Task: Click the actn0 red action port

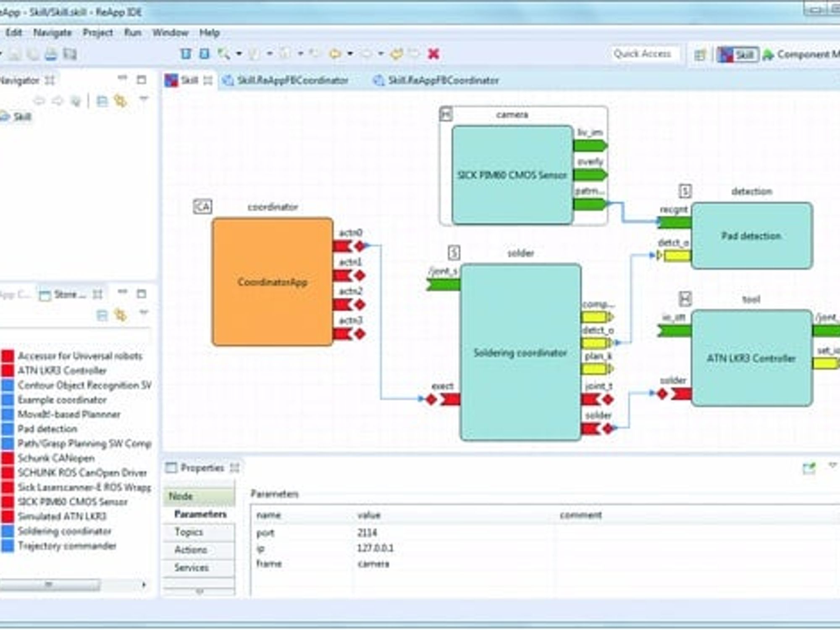Action: pos(349,246)
